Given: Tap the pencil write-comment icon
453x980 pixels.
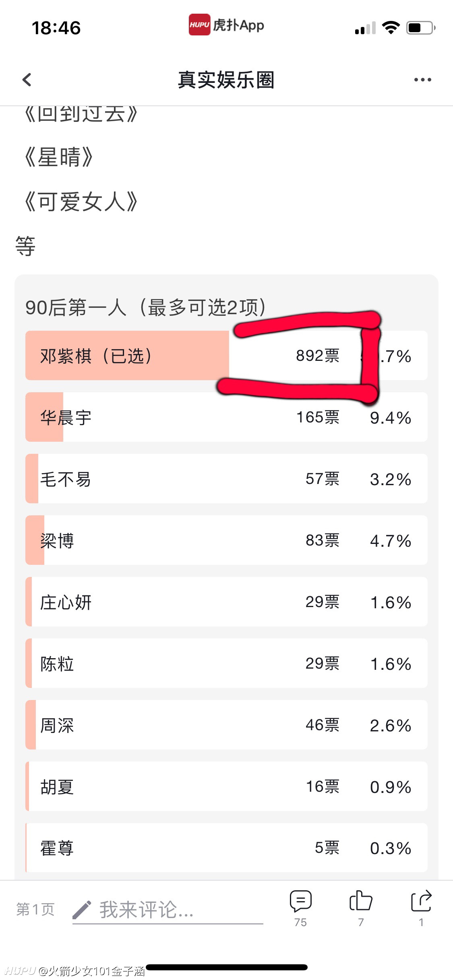Looking at the screenshot, I should [82, 910].
